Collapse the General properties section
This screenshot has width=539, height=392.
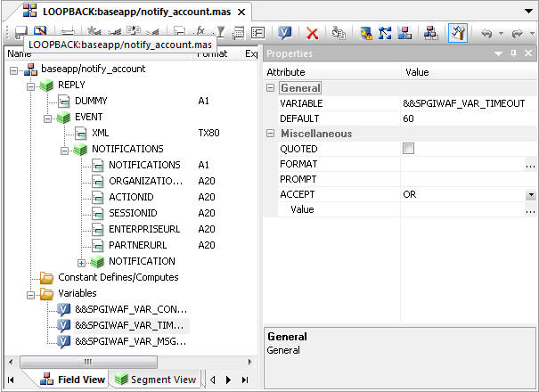pyautogui.click(x=271, y=87)
